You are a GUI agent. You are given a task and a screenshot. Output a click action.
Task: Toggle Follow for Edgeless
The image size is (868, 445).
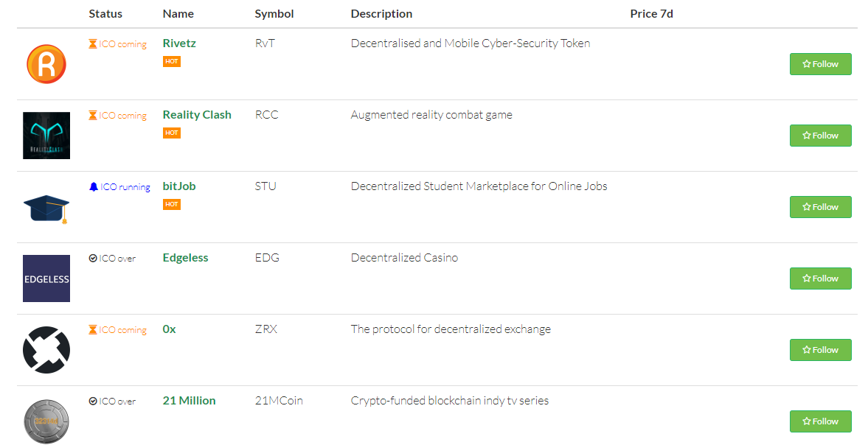point(820,278)
